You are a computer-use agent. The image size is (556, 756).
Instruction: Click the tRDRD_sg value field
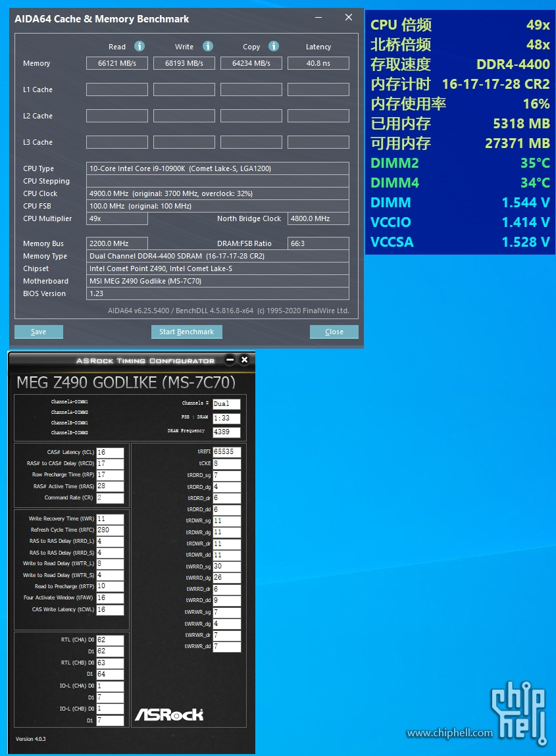click(x=226, y=476)
